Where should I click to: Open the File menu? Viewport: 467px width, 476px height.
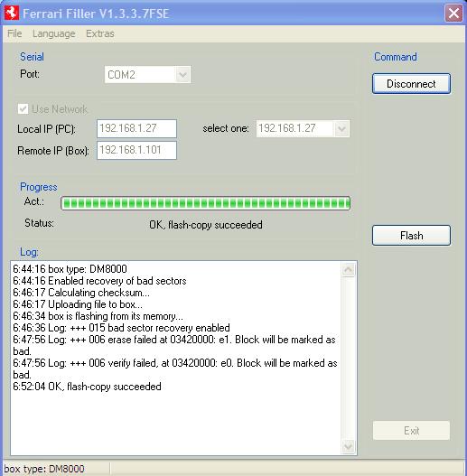click(x=14, y=33)
